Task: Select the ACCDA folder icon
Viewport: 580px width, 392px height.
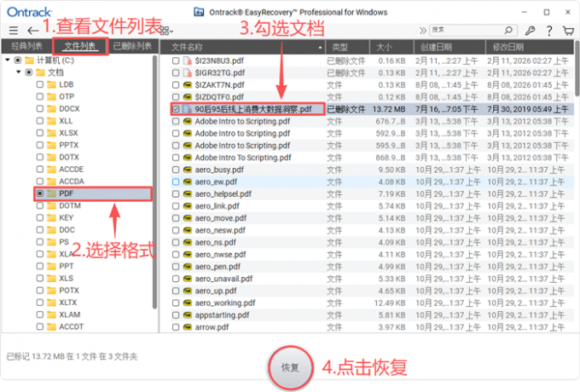Action: 51,182
